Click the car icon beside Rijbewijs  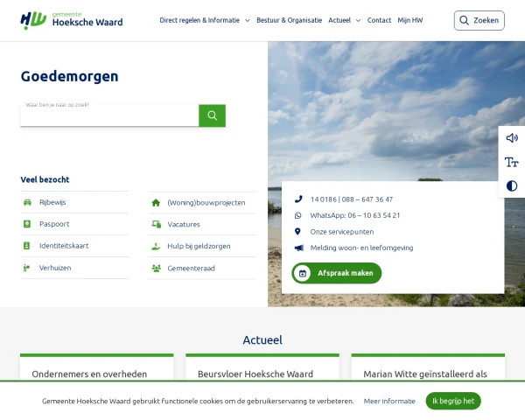[x=27, y=202]
